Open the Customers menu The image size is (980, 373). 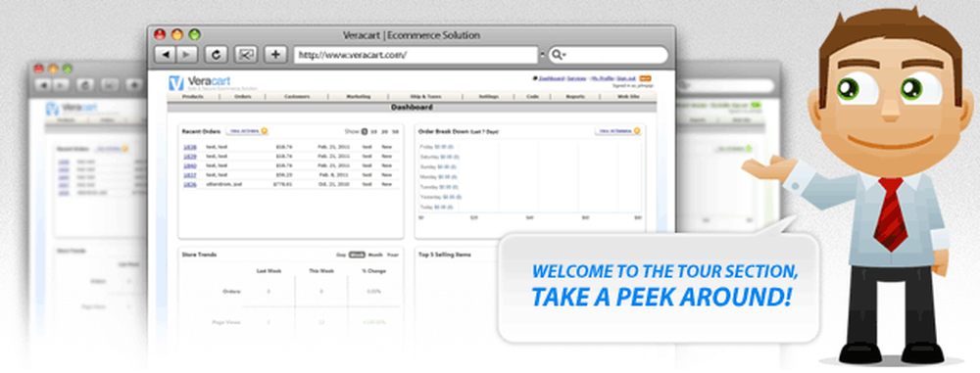coord(297,97)
